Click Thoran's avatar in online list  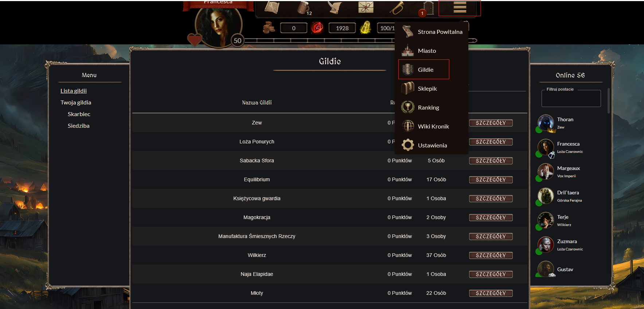[546, 123]
